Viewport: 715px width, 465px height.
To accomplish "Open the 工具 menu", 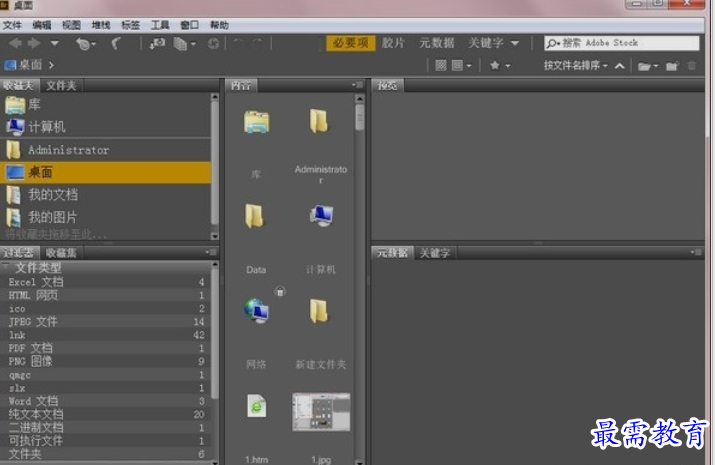I will coord(160,25).
